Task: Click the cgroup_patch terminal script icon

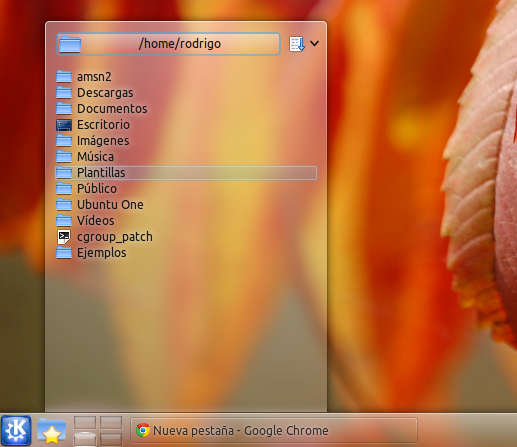Action: coord(64,237)
